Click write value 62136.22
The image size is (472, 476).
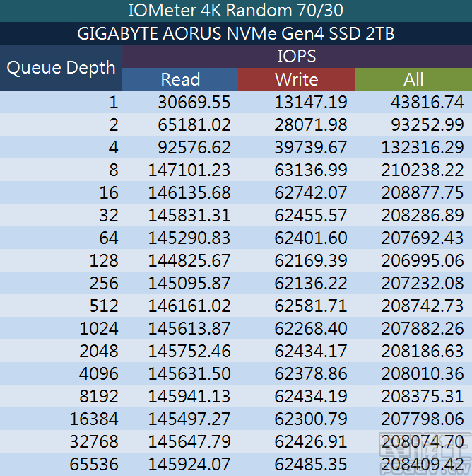click(311, 283)
